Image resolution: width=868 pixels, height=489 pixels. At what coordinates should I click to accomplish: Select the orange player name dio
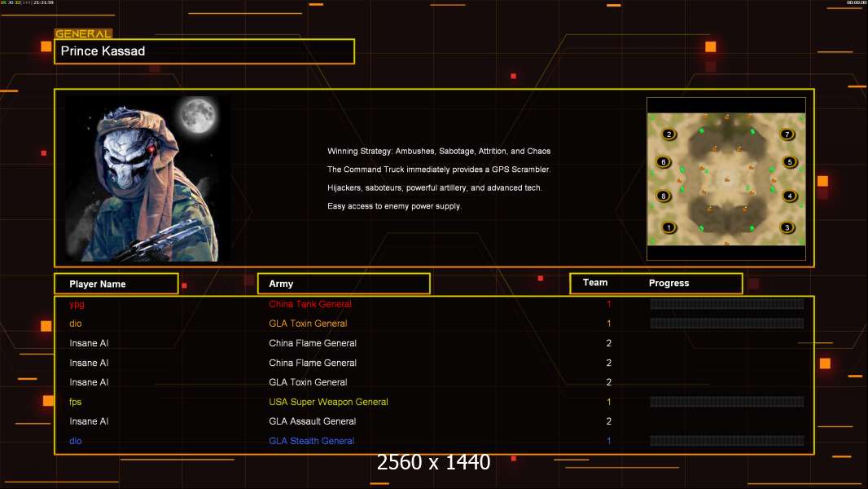coord(75,324)
